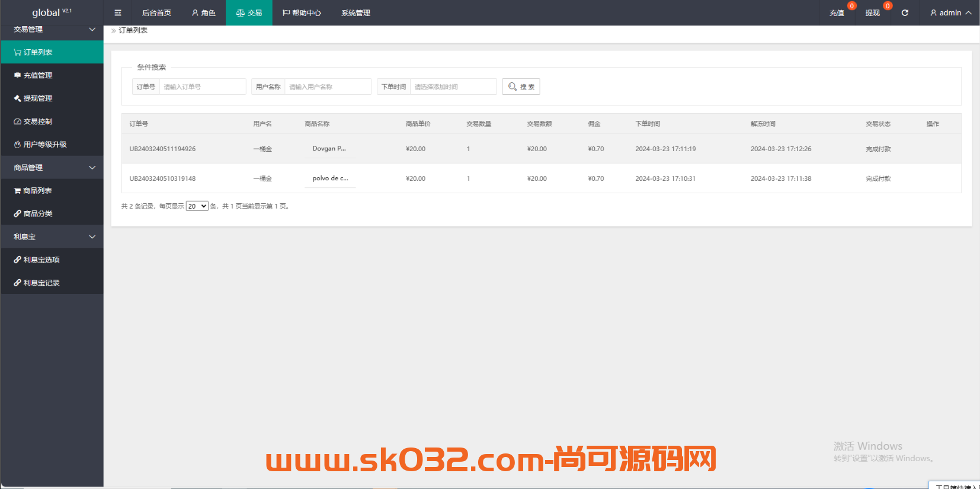Select the 交易 top menu tab
Screen dimensions: 980x489
tap(249, 12)
